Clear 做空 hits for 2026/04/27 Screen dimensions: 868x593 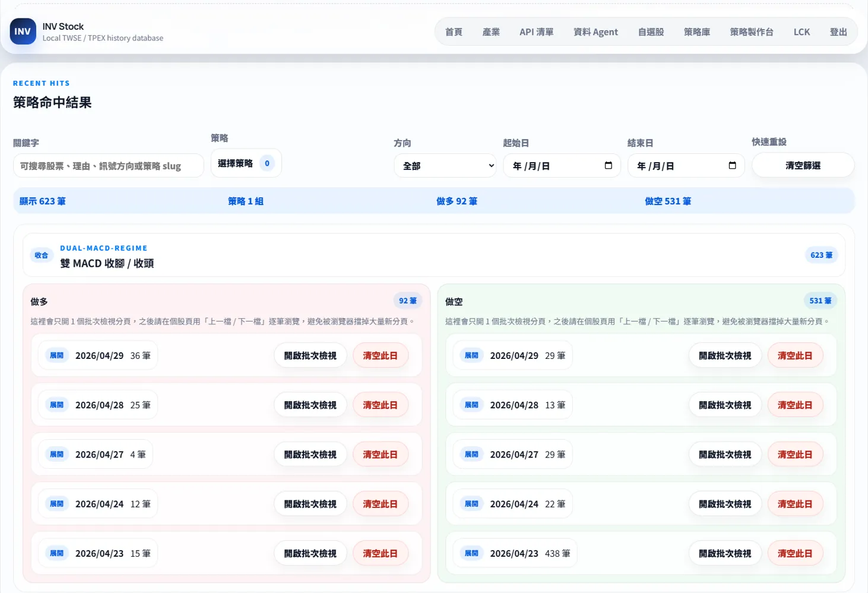point(796,455)
